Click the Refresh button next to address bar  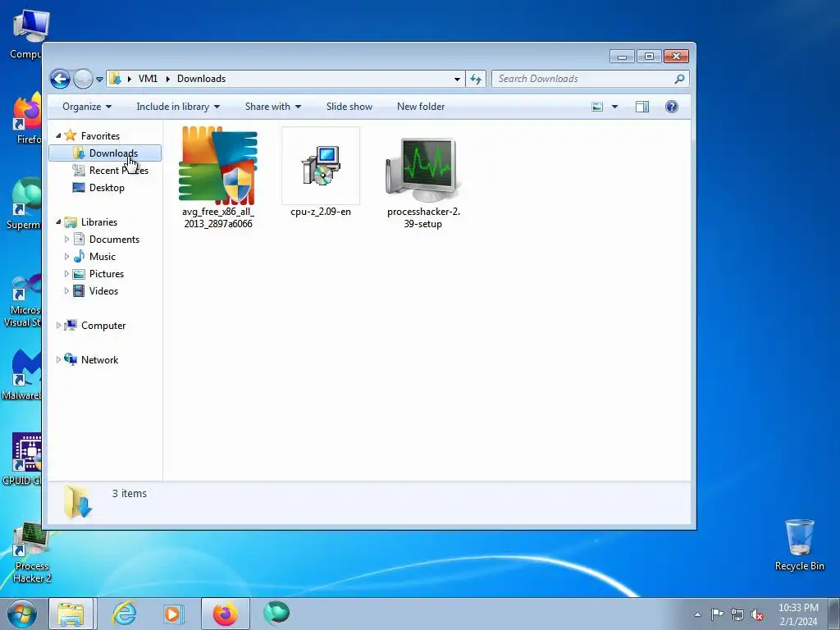click(x=476, y=80)
